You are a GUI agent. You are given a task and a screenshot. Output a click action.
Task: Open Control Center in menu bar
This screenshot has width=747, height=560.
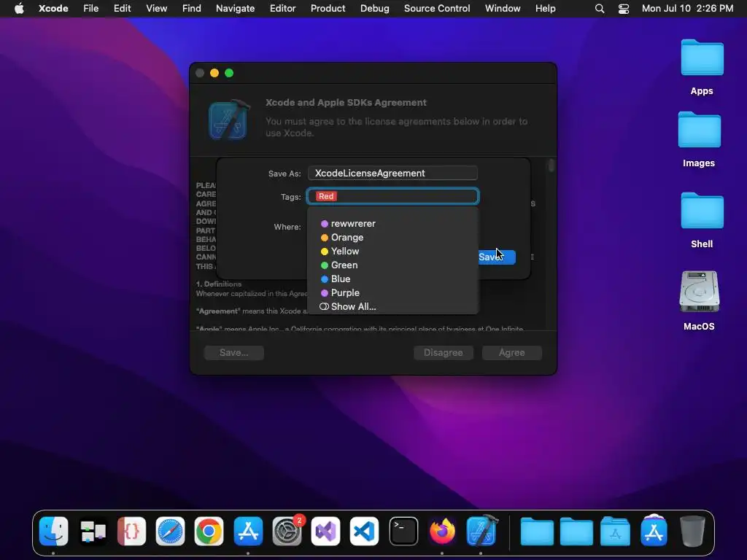[x=624, y=9]
